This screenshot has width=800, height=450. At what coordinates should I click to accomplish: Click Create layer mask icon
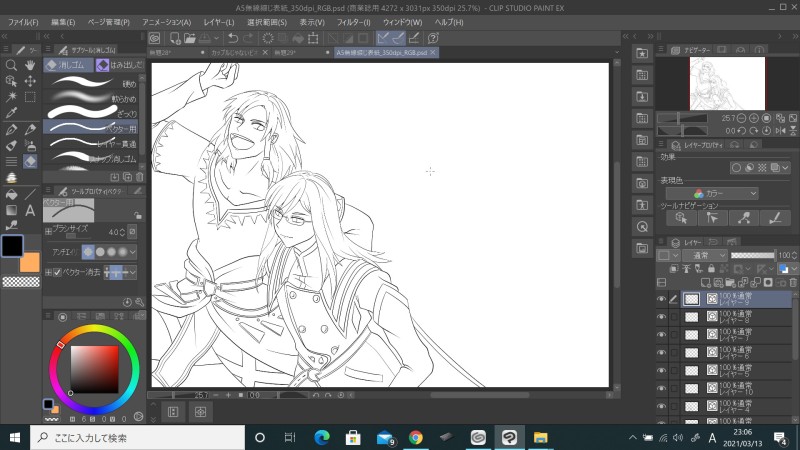point(768,283)
